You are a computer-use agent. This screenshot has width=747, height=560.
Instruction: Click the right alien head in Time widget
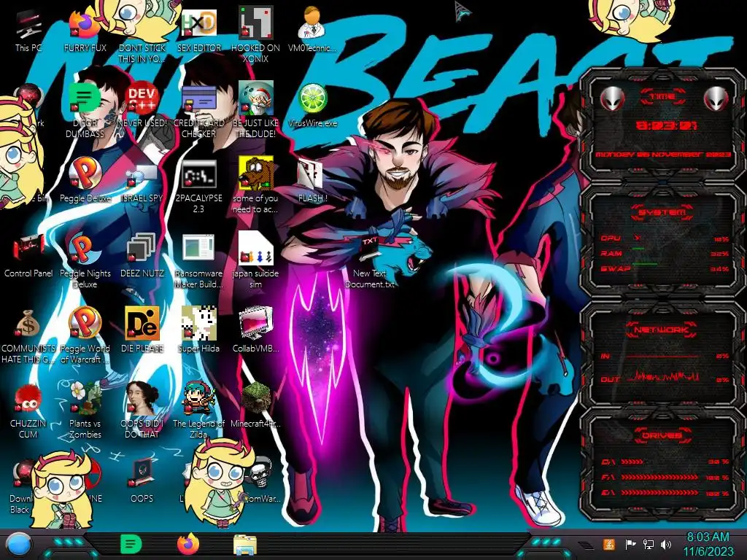coord(716,99)
